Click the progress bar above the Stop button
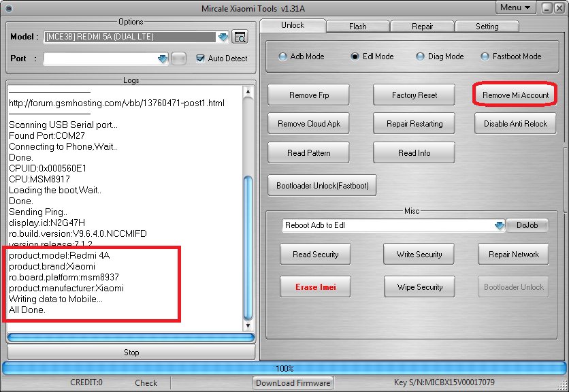Viewport: 569px width, 392px height. pyautogui.click(x=131, y=338)
